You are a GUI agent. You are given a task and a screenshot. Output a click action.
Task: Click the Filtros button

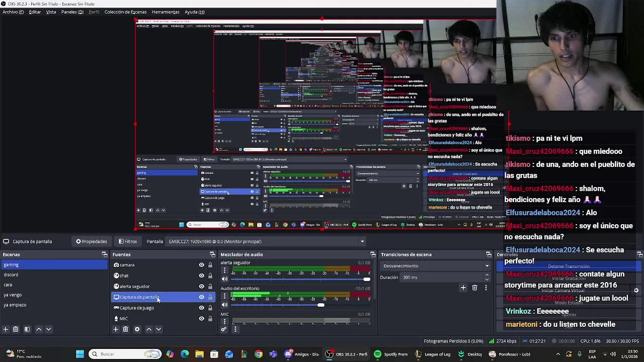(127, 241)
